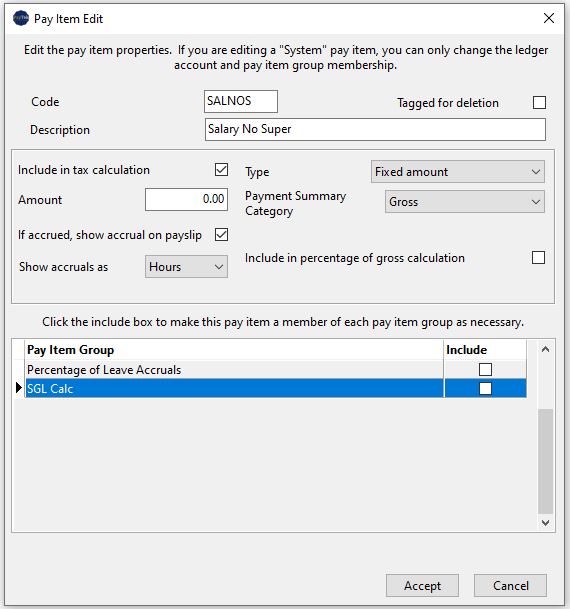The height and width of the screenshot is (609, 570).
Task: Click the scroll up arrow in group list
Action: (546, 349)
